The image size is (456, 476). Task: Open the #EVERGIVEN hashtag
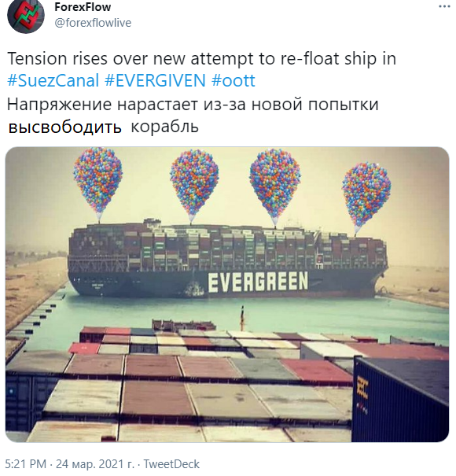[x=155, y=81]
